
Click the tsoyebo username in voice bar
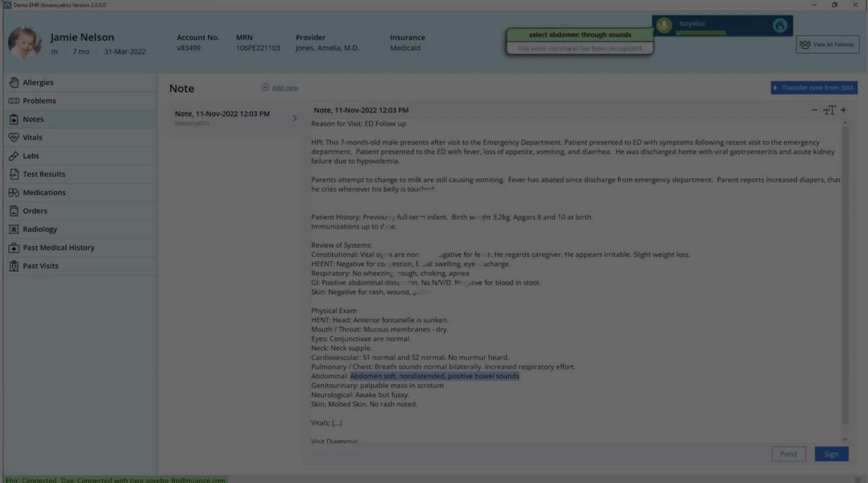[692, 24]
